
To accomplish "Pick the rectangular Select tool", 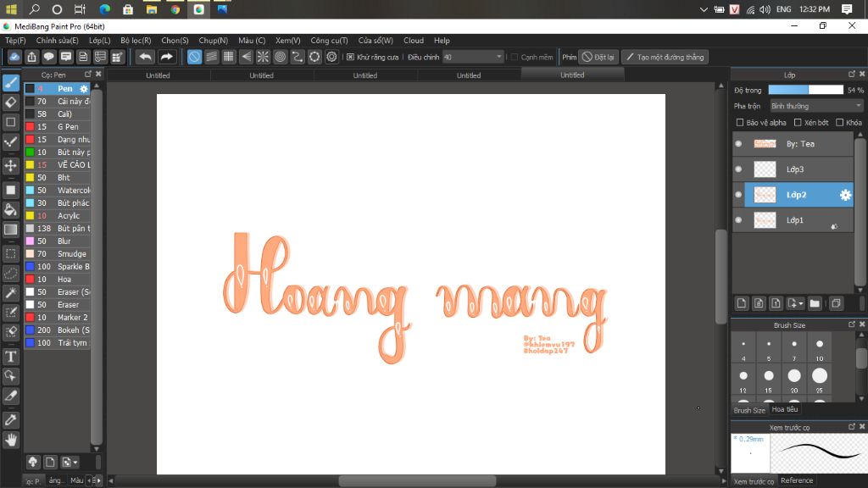I will click(x=10, y=254).
